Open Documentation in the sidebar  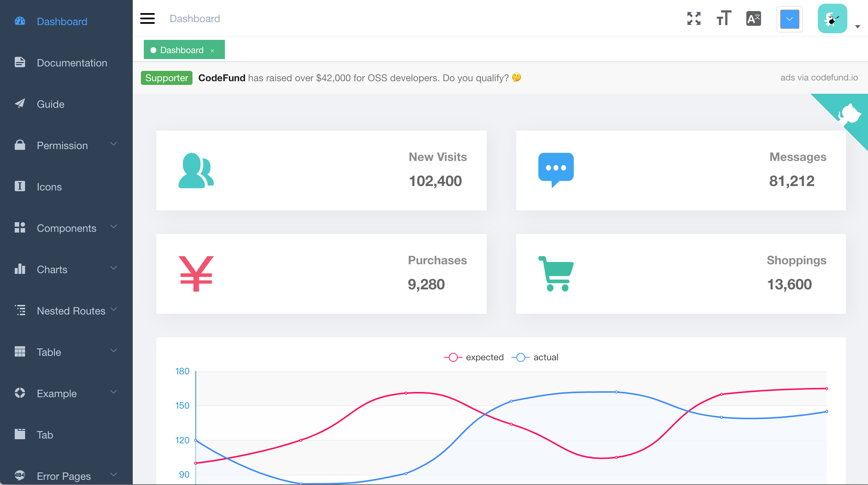pos(72,63)
